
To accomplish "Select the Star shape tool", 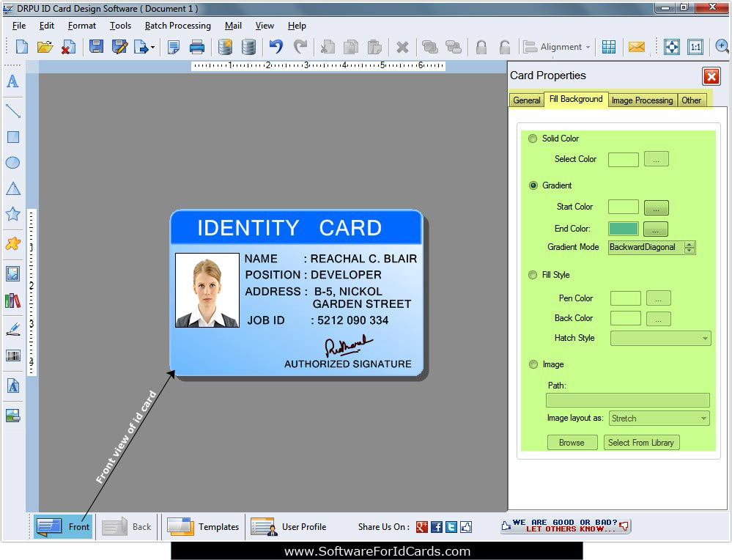I will (x=12, y=214).
